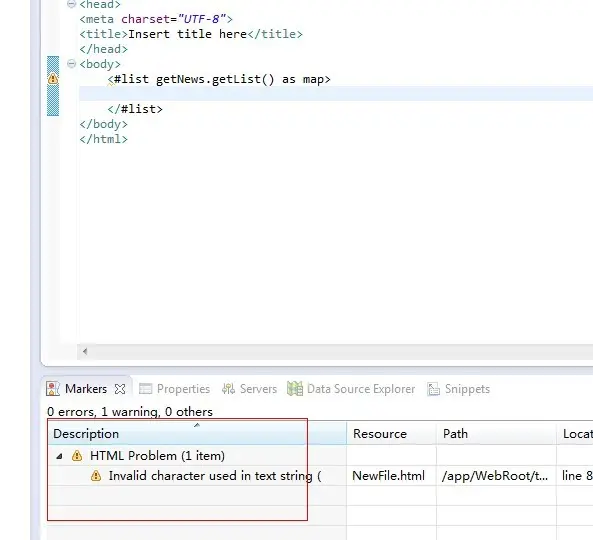The height and width of the screenshot is (540, 593).
Task: Click the HTML Problem warning icon
Action: pos(77,456)
